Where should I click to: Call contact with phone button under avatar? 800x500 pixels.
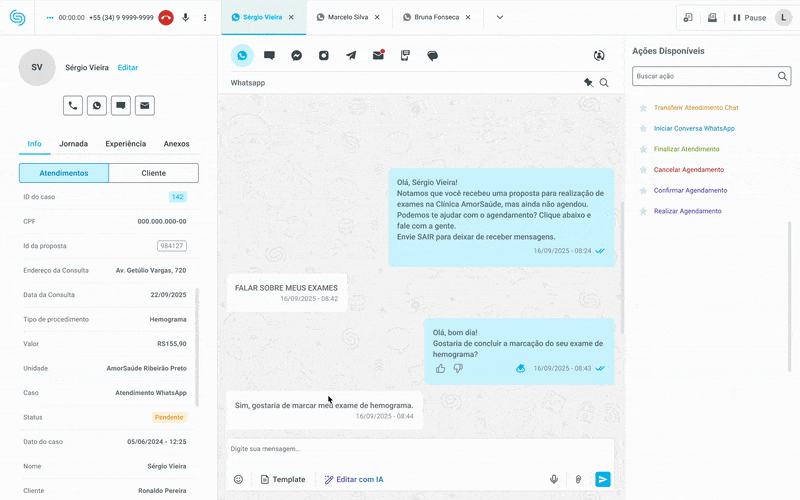point(73,106)
